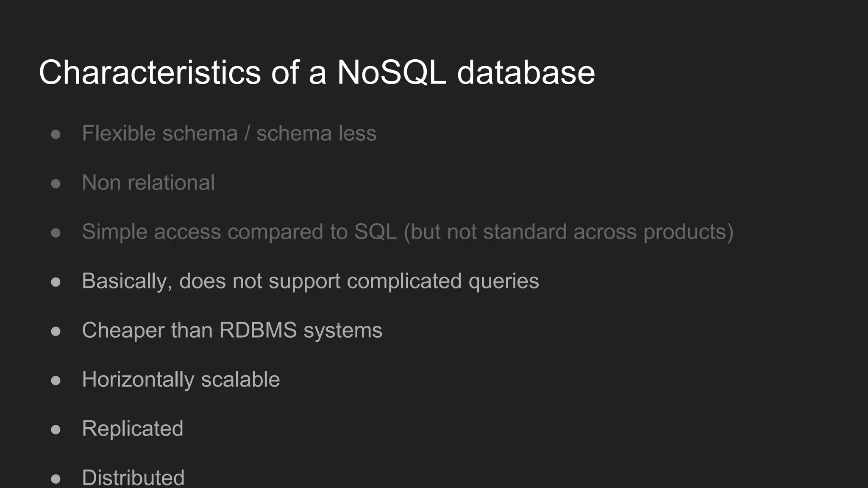
Task: Click the bullet dot beside 'Non relational'
Action: 56,183
